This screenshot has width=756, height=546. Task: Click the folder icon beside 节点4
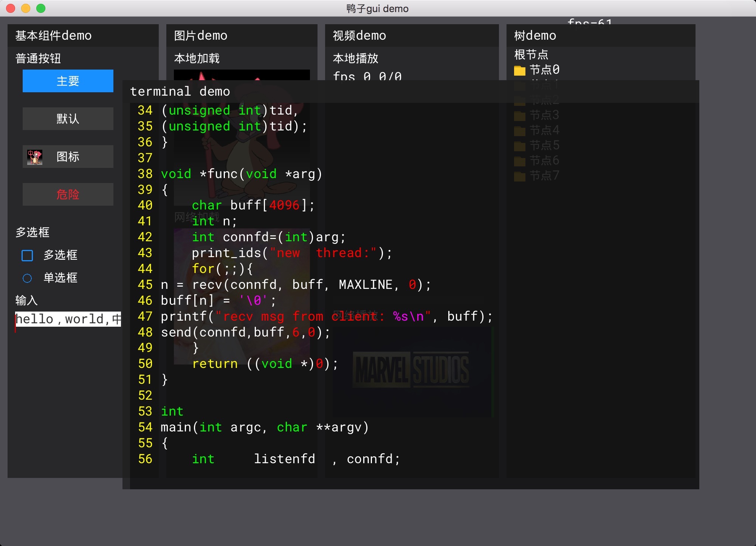(519, 130)
